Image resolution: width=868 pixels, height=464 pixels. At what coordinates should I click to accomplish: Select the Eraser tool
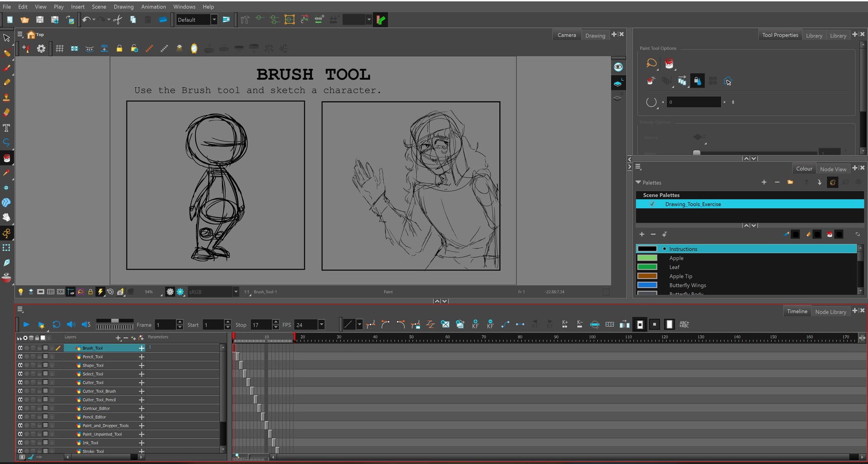click(x=7, y=112)
